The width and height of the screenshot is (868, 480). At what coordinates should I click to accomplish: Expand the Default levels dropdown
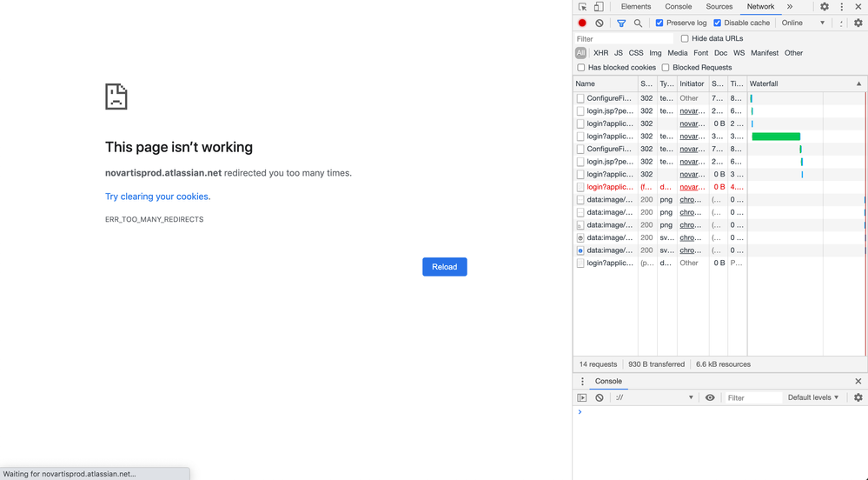813,397
